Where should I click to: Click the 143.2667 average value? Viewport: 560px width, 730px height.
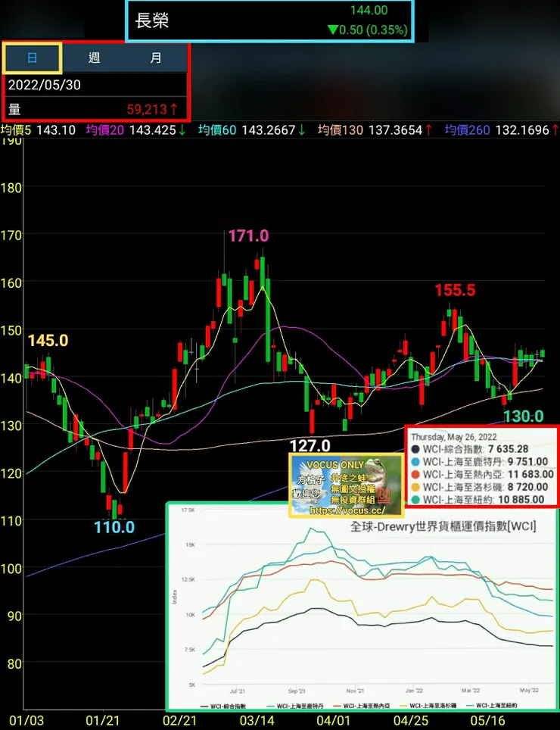(269, 130)
